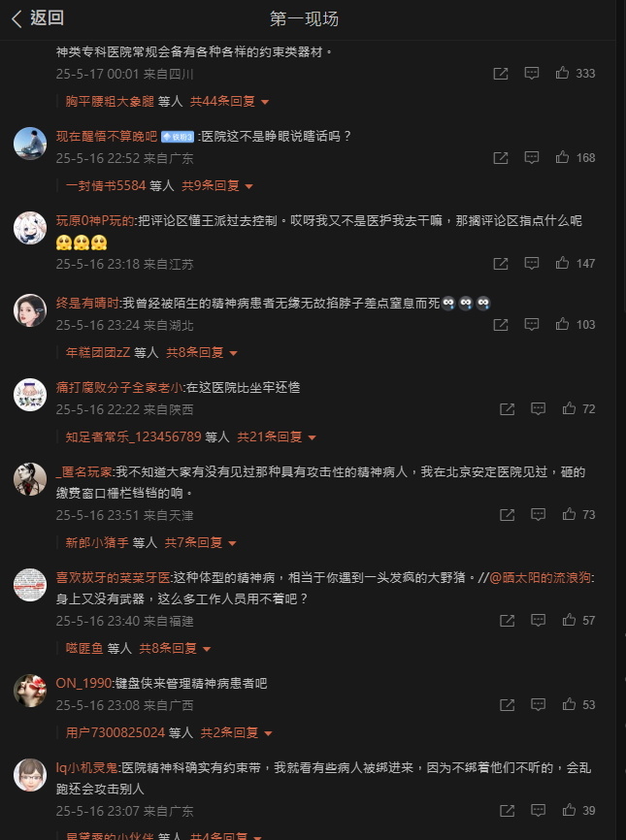Open 一封情书5584 user profile link
The height and width of the screenshot is (840, 626).
(106, 185)
